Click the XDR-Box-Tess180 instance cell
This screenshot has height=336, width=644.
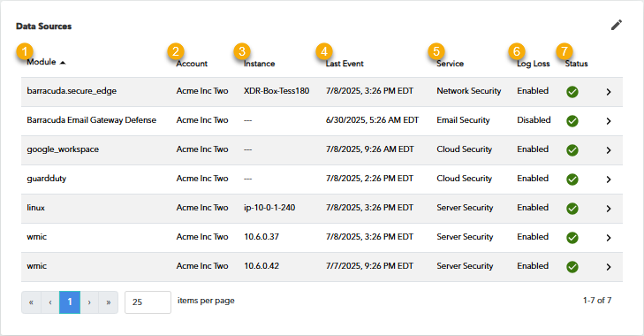[277, 91]
